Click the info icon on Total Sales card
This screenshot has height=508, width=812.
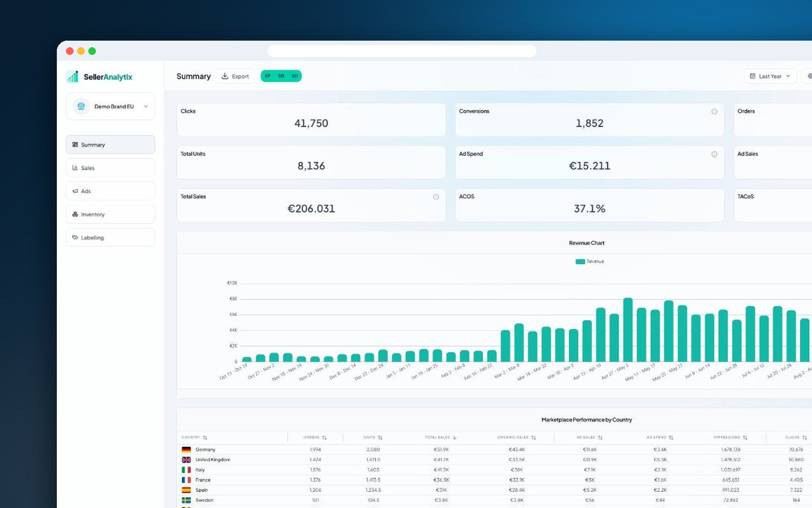pyautogui.click(x=435, y=197)
